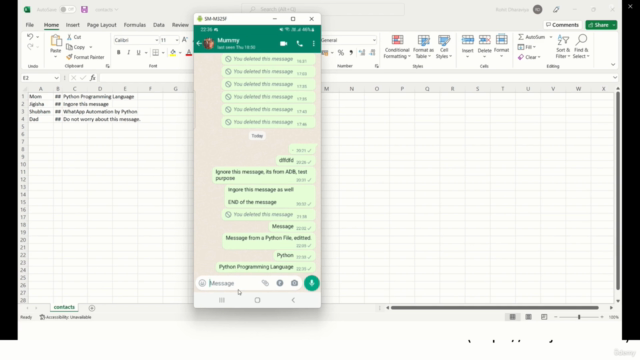Start WhatsApp video call with Mummy
640x360 pixels.
[x=284, y=43]
